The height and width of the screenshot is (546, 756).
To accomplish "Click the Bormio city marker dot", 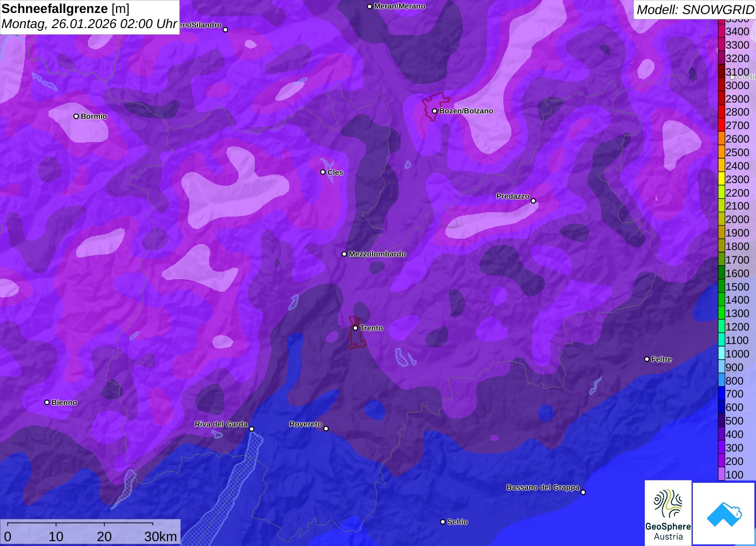I will [x=76, y=116].
